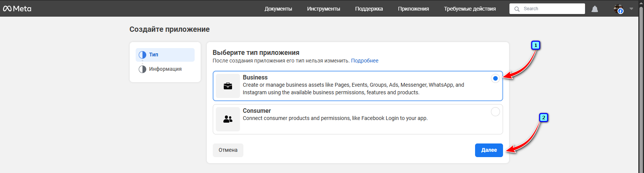Open the Приложения menu
Screen dimensions: 644x173
[413, 9]
